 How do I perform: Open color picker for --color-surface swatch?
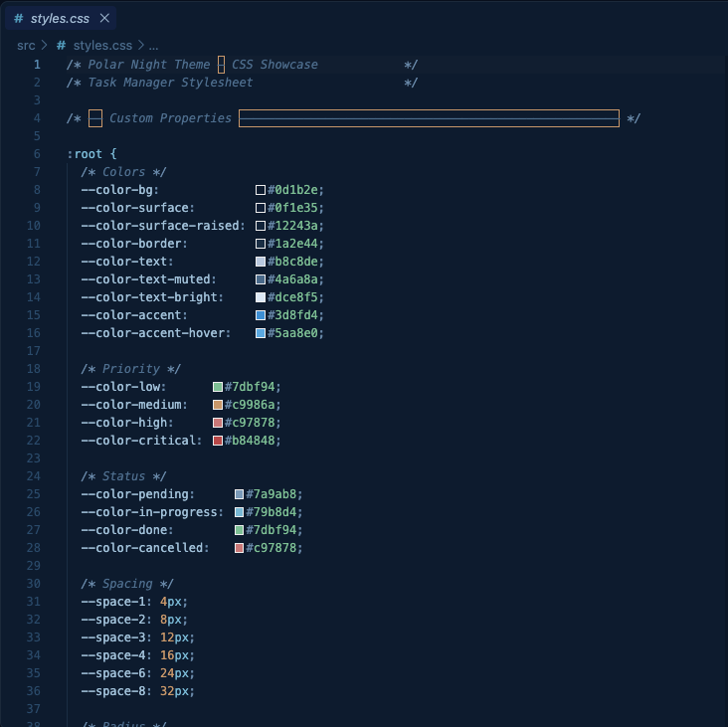[x=261, y=208]
